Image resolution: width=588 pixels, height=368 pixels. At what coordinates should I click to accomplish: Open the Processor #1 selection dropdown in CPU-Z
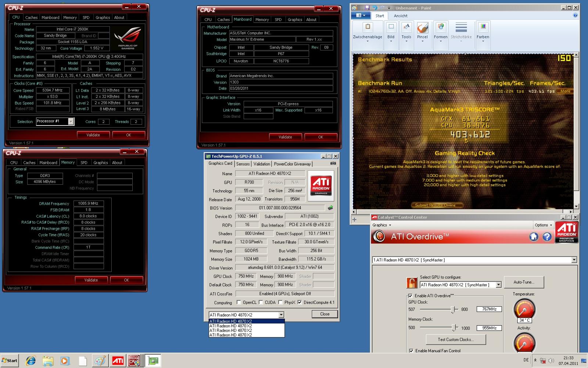tap(71, 121)
